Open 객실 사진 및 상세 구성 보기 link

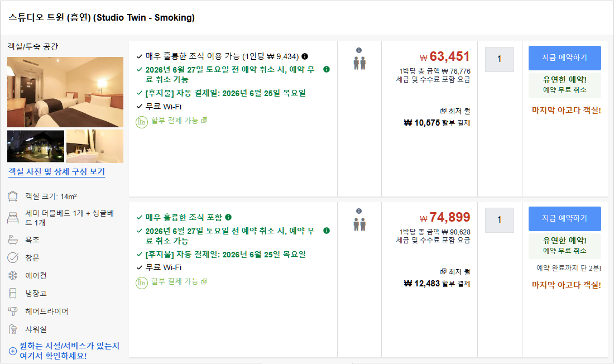[x=57, y=171]
